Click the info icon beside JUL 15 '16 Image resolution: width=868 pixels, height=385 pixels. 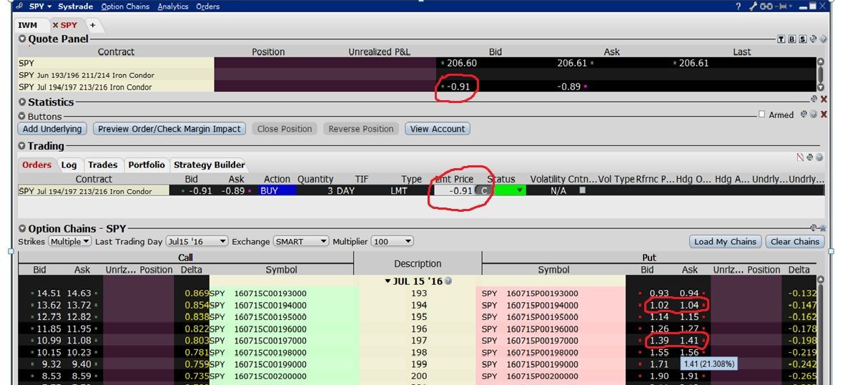click(449, 281)
